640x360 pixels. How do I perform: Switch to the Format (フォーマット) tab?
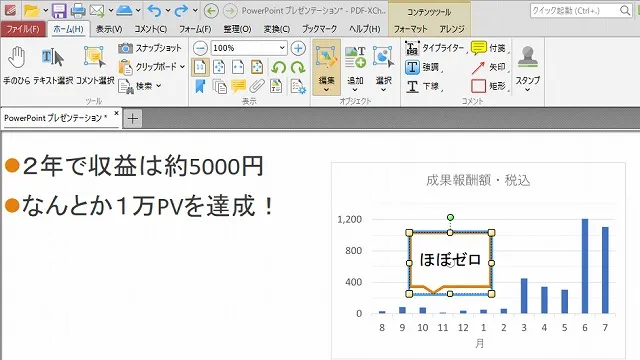point(410,29)
